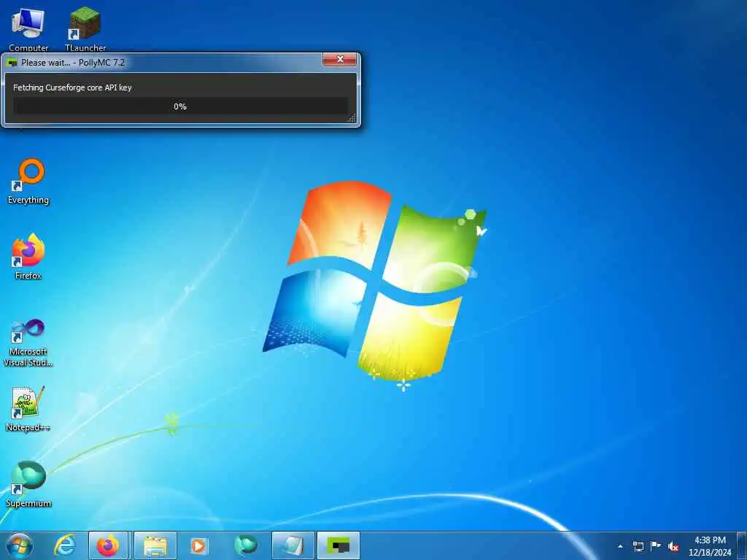
Task: Select the TLauncher desktop shortcut
Action: point(85,28)
